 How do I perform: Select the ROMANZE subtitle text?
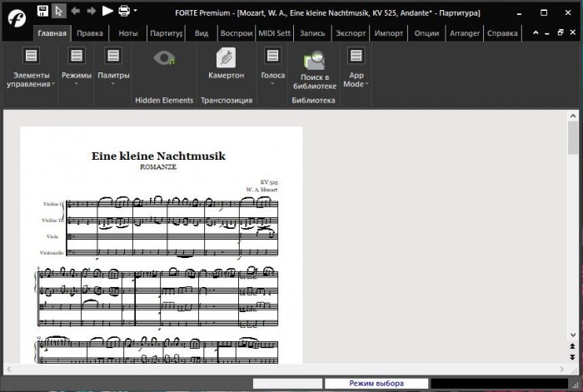(158, 167)
